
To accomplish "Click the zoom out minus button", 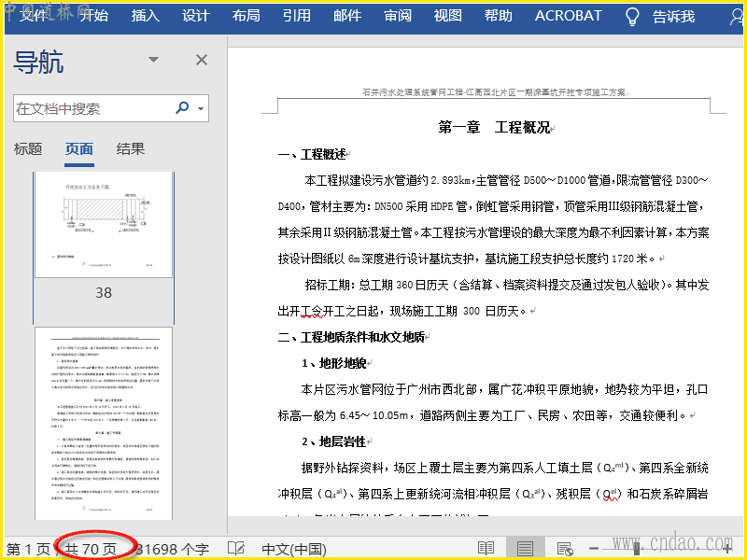I will [x=594, y=549].
